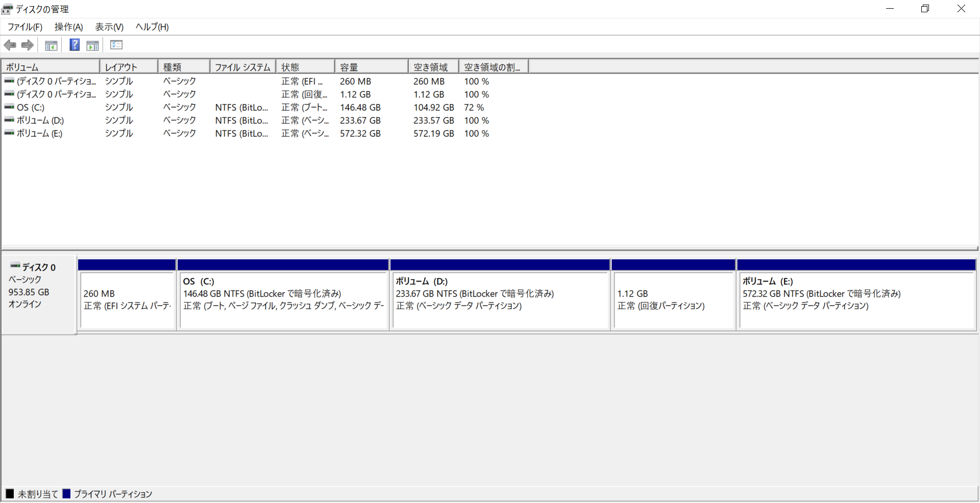Click the disk icon beside ディスク 0
980x503 pixels.
click(x=15, y=266)
